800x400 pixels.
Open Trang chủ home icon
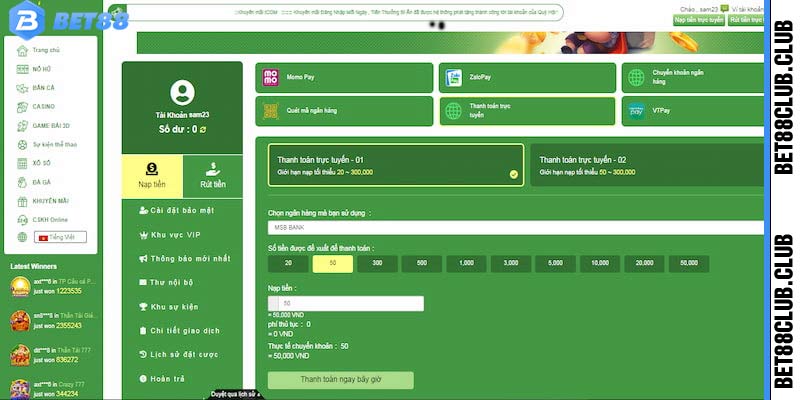point(22,51)
